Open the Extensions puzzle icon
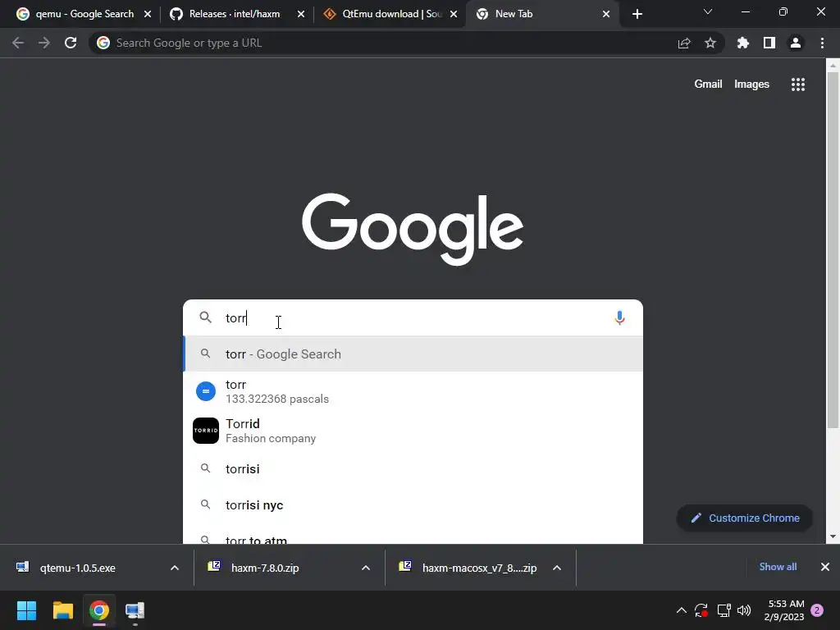Image resolution: width=840 pixels, height=630 pixels. (x=743, y=43)
